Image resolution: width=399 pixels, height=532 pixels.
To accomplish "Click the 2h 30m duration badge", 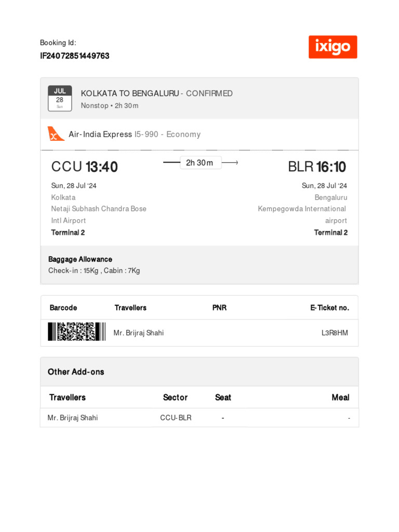I will [200, 163].
